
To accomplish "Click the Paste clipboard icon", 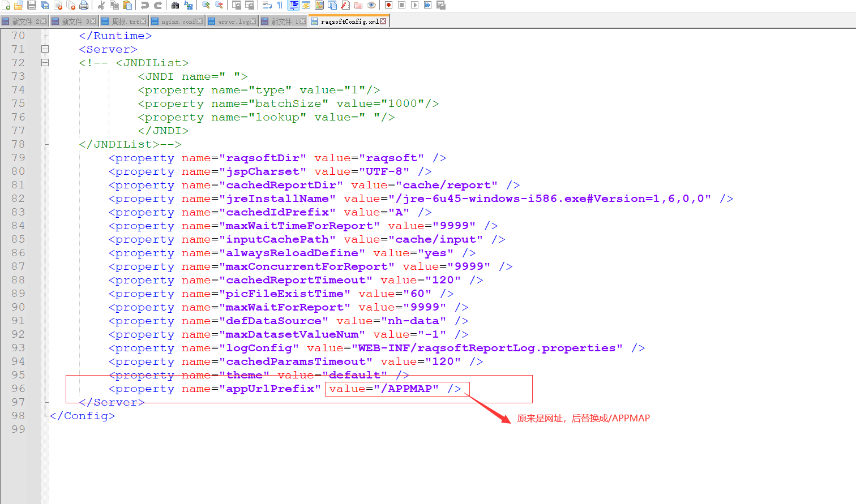I will [x=127, y=5].
